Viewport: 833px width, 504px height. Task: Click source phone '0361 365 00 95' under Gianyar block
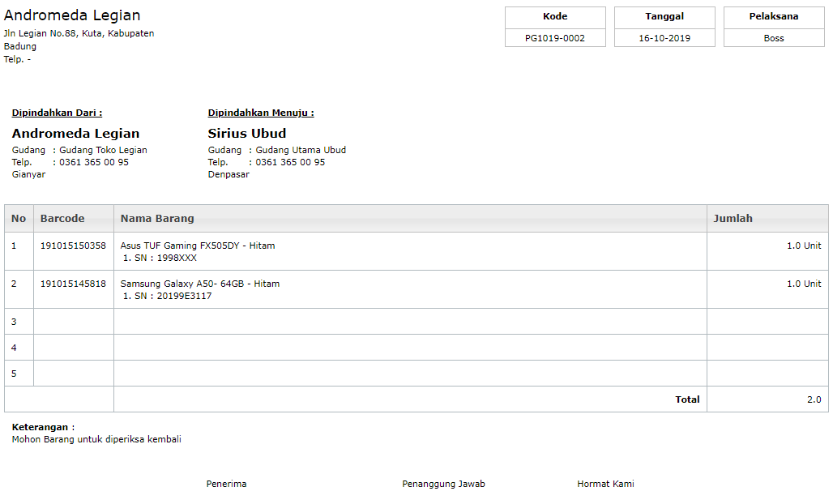point(94,163)
